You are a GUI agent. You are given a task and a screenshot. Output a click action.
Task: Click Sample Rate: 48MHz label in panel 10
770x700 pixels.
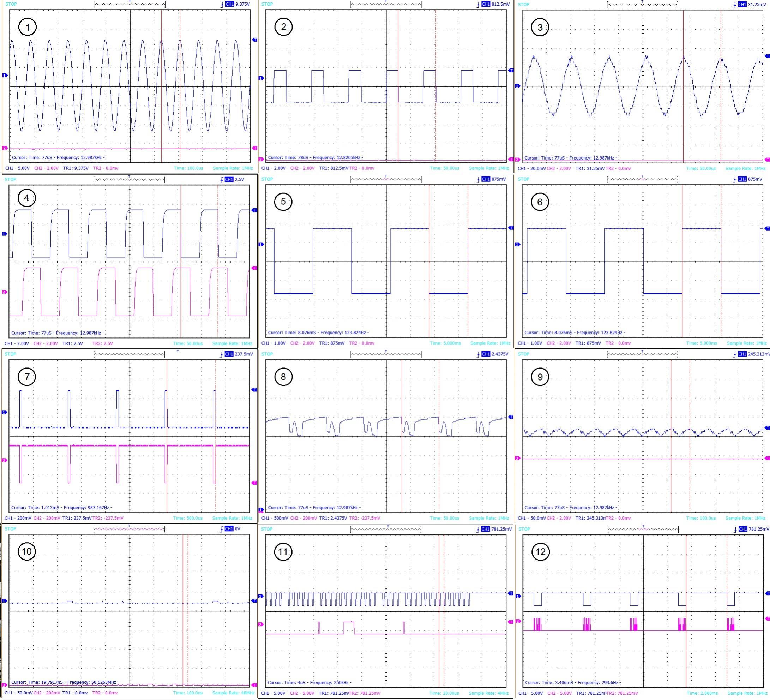click(233, 693)
